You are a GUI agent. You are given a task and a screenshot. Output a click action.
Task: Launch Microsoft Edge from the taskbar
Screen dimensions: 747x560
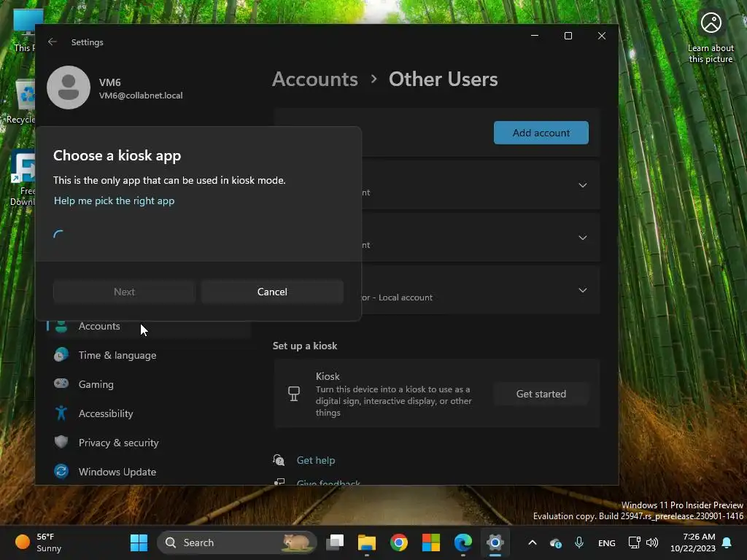(462, 542)
